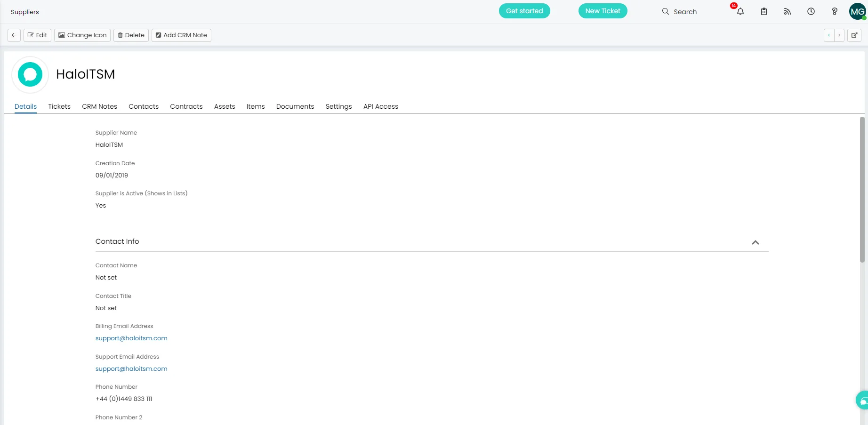Click the 'Not set' Contact Name value
Viewport: 868px width, 425px height.
[106, 278]
